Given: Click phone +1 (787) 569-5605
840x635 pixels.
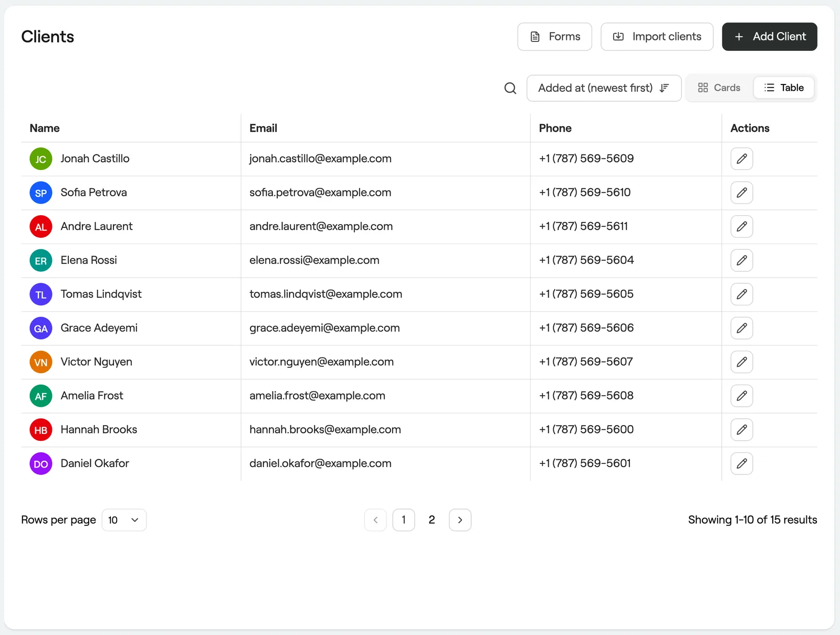Looking at the screenshot, I should [586, 294].
